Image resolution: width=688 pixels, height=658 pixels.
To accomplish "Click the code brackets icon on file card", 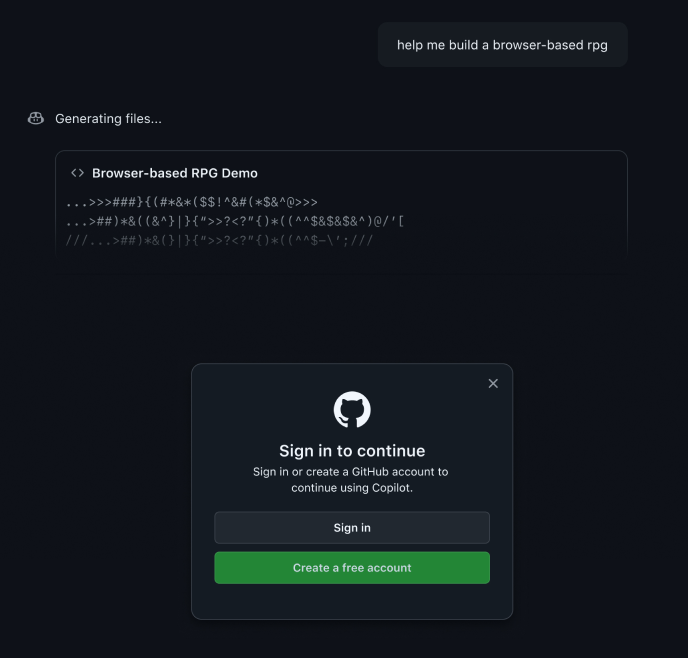I will click(x=77, y=173).
